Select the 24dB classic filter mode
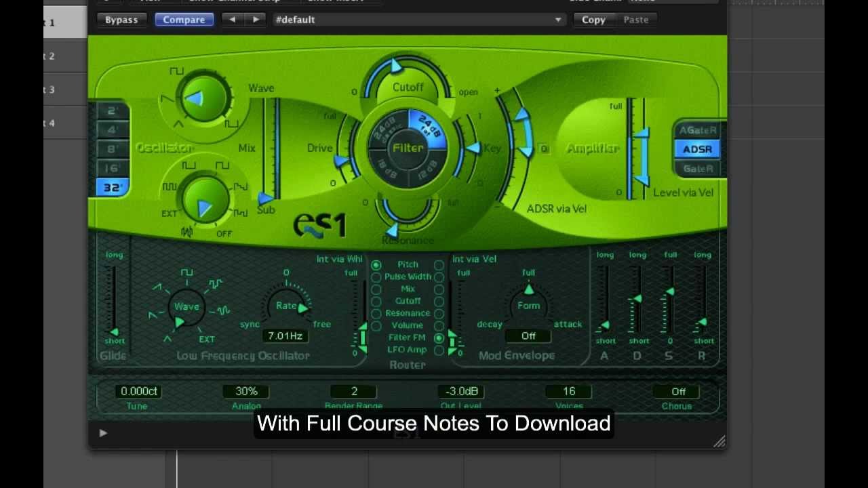Screen dimensions: 868x488 coord(386,129)
